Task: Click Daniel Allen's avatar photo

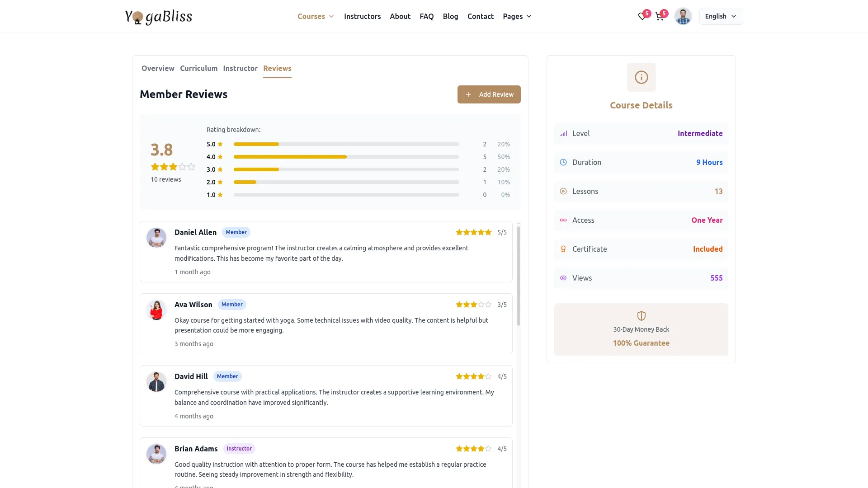Action: tap(156, 238)
